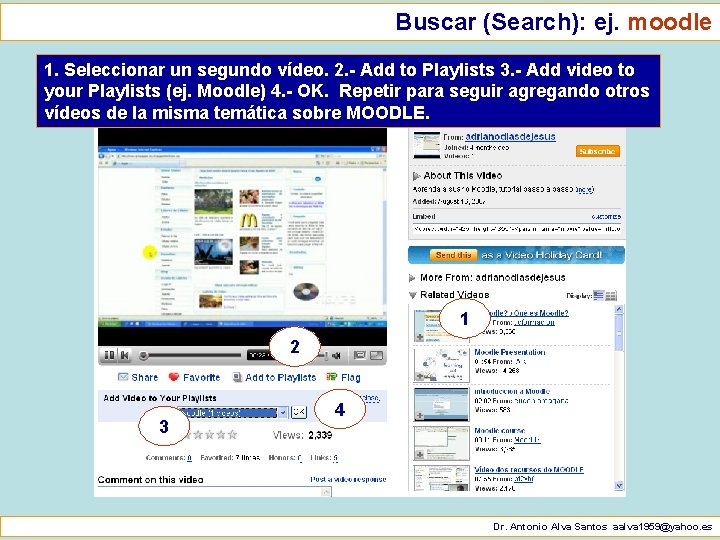The image size is (720, 540).
Task: Click the Flag icon
Action: 332,377
